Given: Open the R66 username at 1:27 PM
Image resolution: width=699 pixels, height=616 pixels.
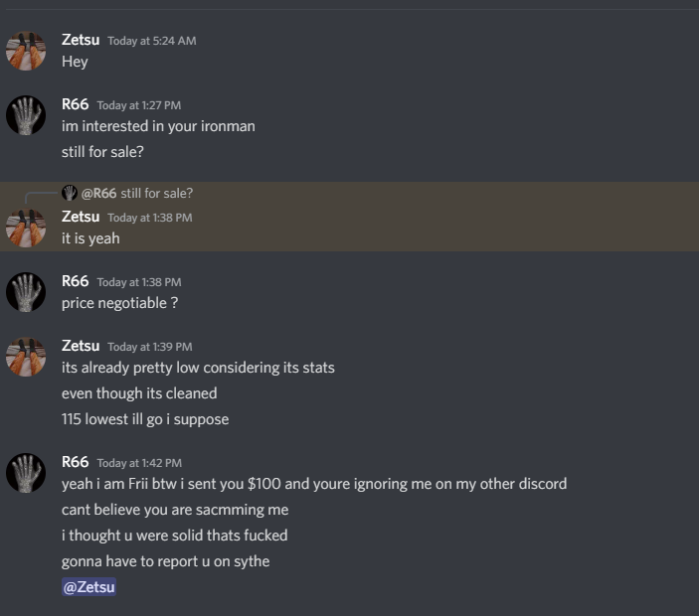Looking at the screenshot, I should click(x=75, y=104).
